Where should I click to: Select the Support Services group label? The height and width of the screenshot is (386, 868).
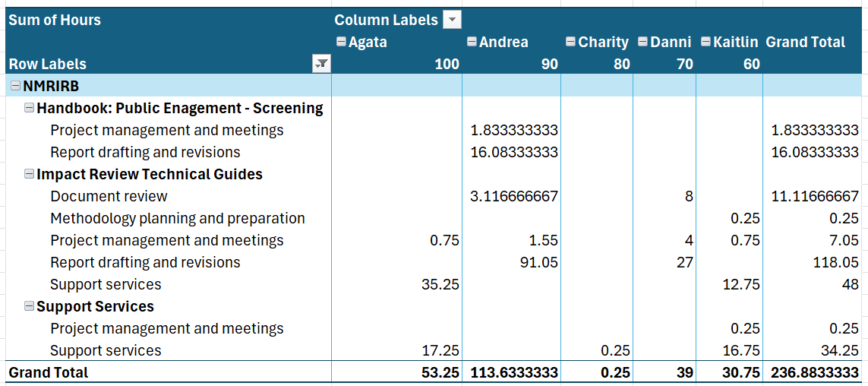point(95,307)
